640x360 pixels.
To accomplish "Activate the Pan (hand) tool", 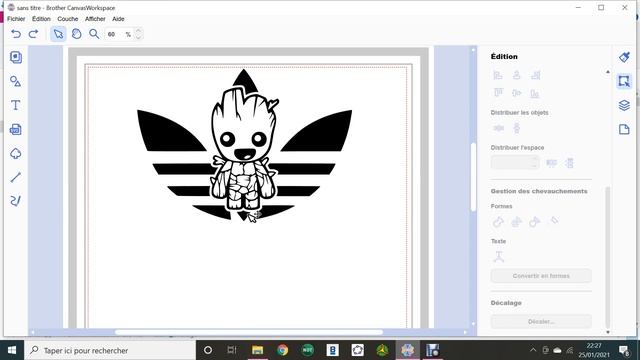I will tap(76, 34).
